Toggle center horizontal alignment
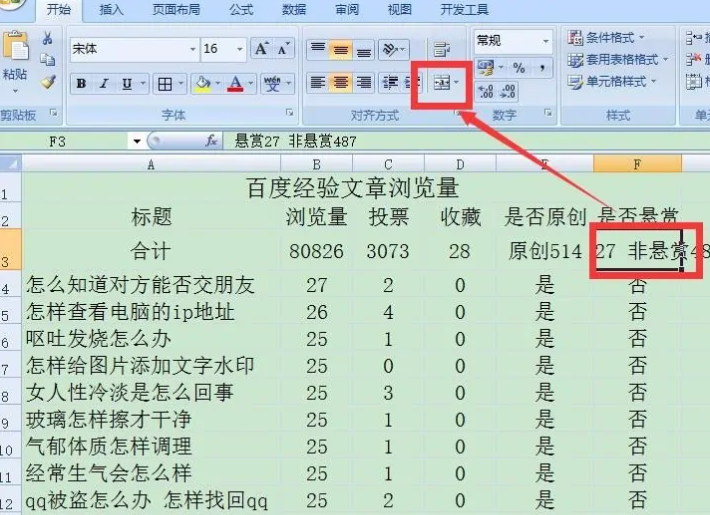The image size is (710, 515). coord(341,82)
